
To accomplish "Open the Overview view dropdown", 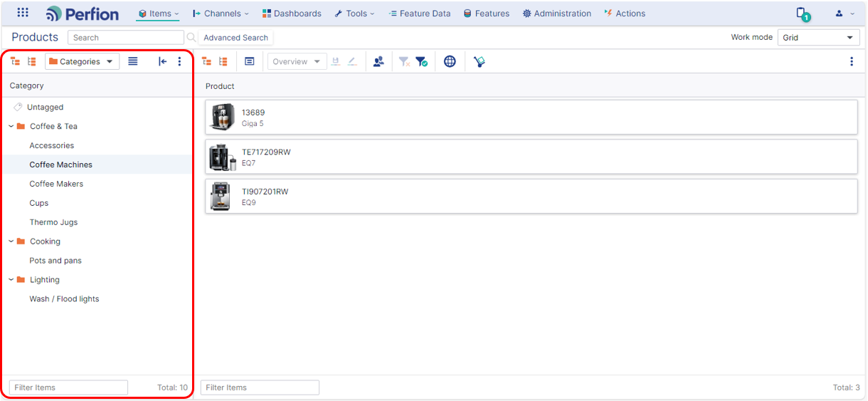I will (x=297, y=61).
